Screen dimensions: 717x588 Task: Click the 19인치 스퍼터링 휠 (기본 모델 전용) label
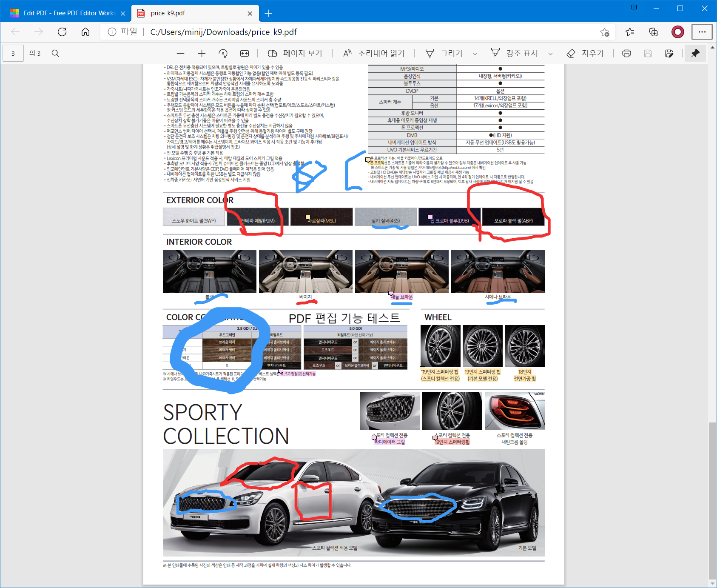483,375
